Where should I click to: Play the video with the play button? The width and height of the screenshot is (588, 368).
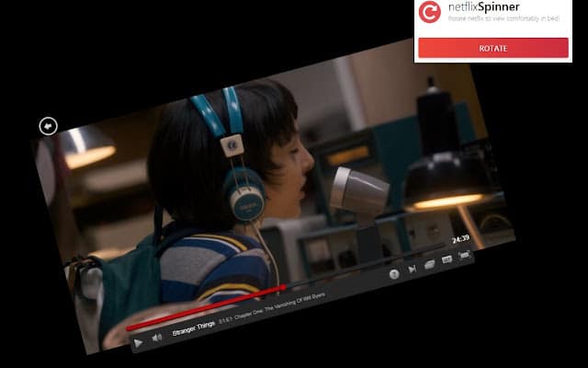click(x=139, y=342)
